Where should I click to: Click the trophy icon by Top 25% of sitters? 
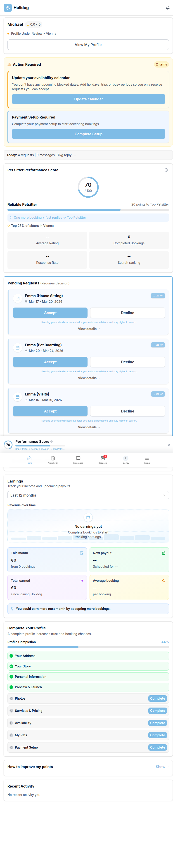9,226
